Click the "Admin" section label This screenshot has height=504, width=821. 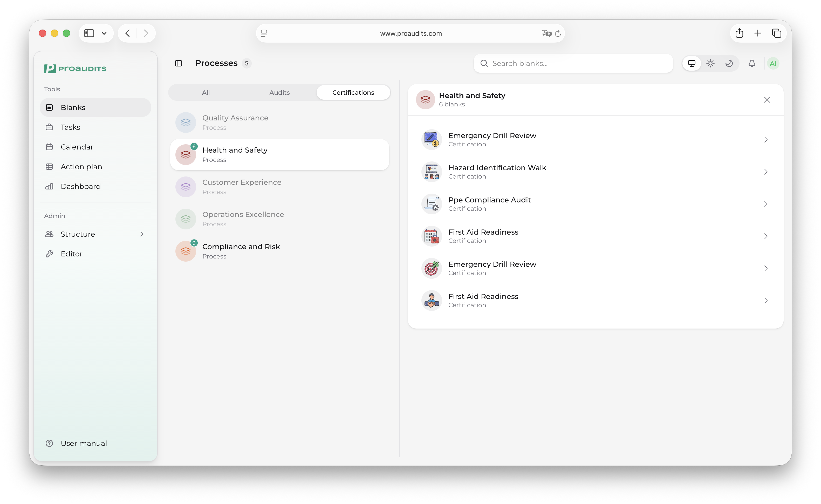point(54,216)
